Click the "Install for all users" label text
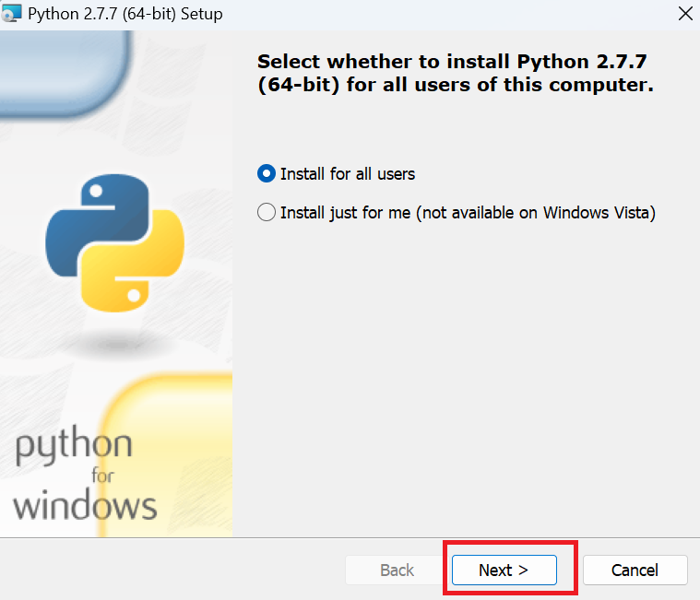The image size is (700, 600). click(348, 174)
